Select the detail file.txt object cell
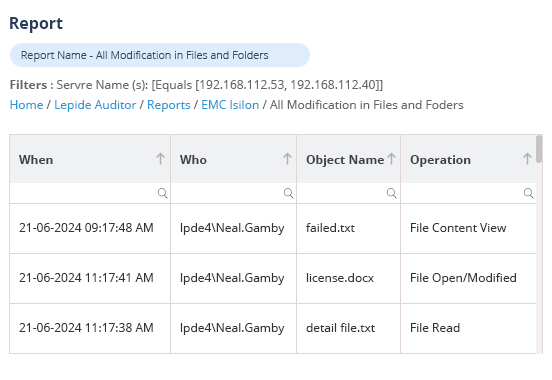 tap(349, 328)
